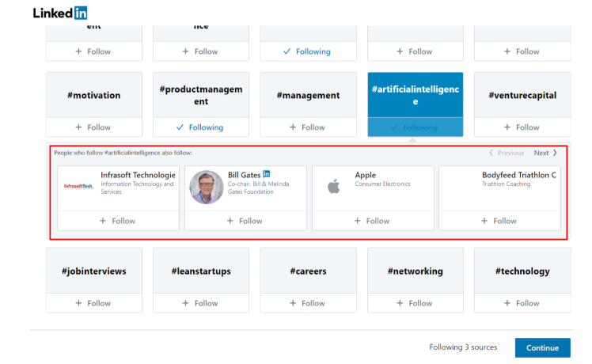Select the #venturecapital hashtag tile
The image size is (592, 364).
click(522, 95)
